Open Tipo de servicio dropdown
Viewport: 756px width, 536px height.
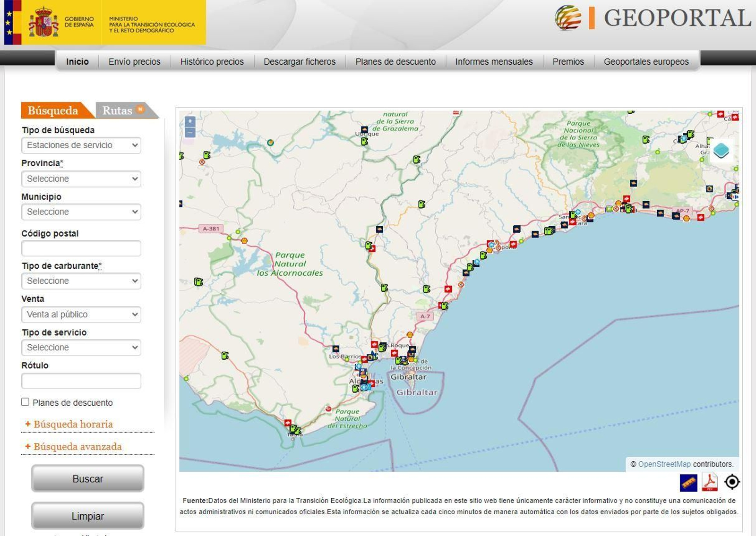(x=81, y=347)
